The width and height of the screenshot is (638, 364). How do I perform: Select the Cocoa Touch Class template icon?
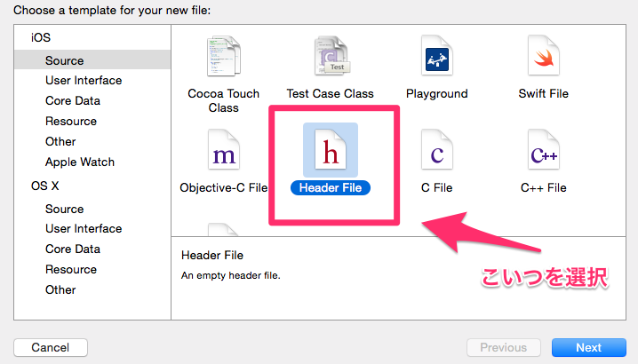[223, 56]
